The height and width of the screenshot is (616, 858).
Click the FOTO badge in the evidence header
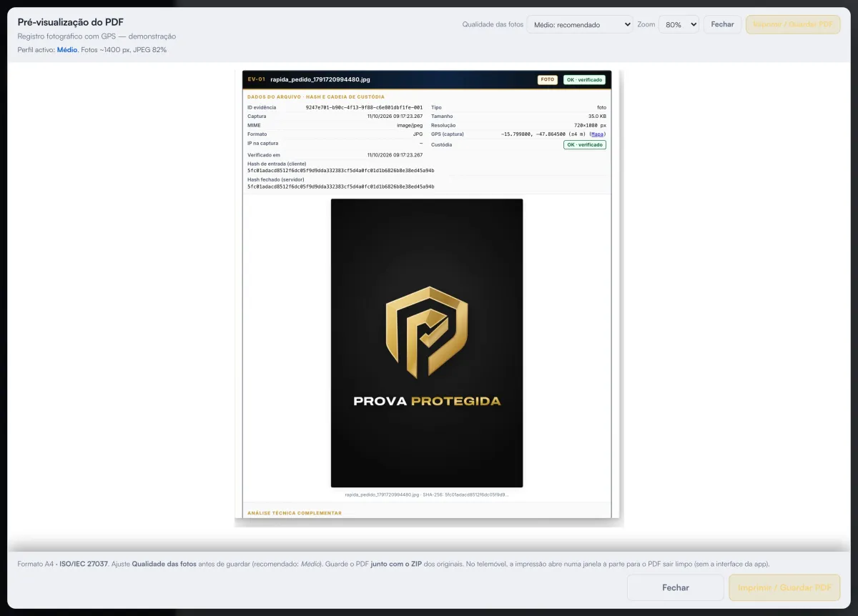pyautogui.click(x=547, y=80)
